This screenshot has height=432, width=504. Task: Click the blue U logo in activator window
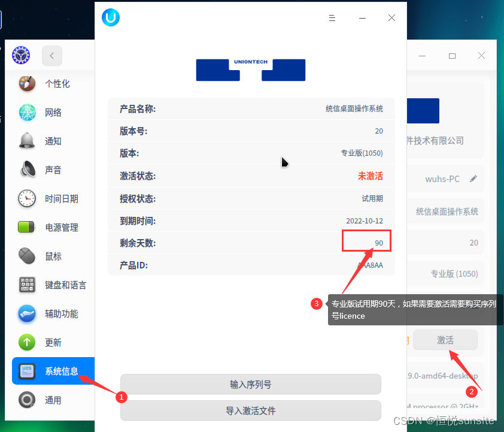111,17
